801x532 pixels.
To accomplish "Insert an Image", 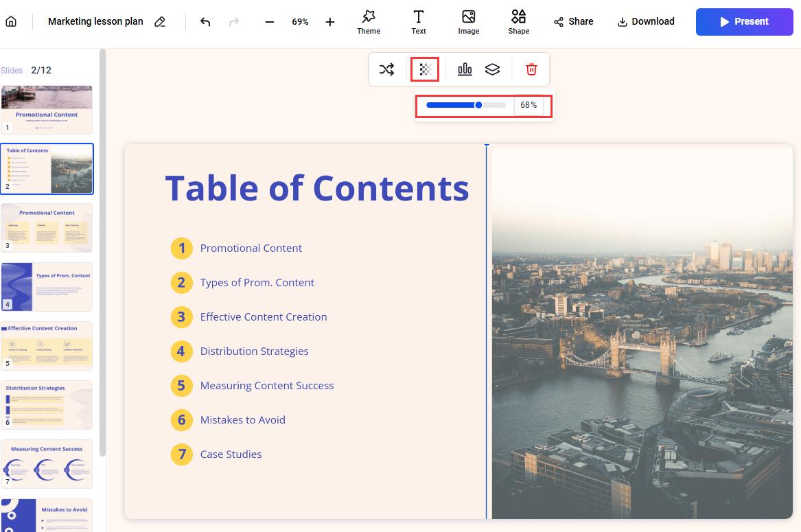I will (x=468, y=22).
